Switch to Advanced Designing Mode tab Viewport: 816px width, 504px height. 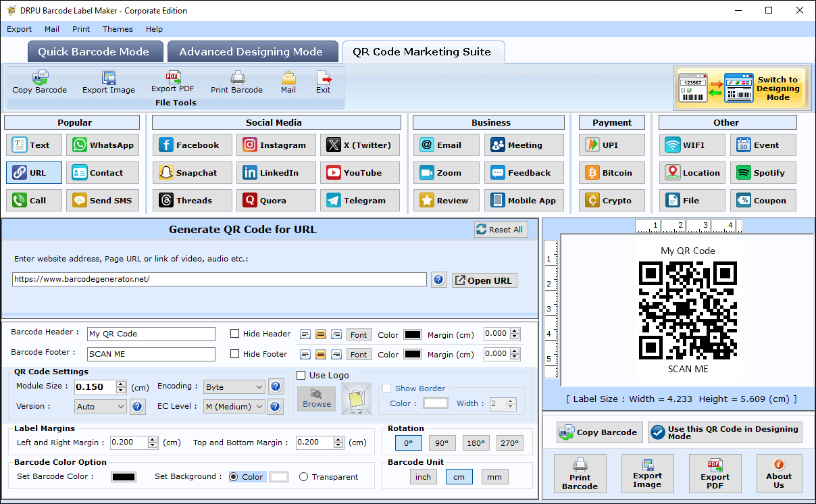click(251, 52)
